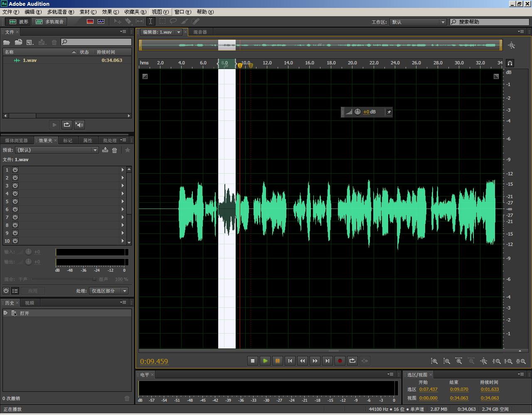Image resolution: width=532 pixels, height=415 pixels.
Task: Click the 波形 waveform view button
Action: [x=19, y=22]
